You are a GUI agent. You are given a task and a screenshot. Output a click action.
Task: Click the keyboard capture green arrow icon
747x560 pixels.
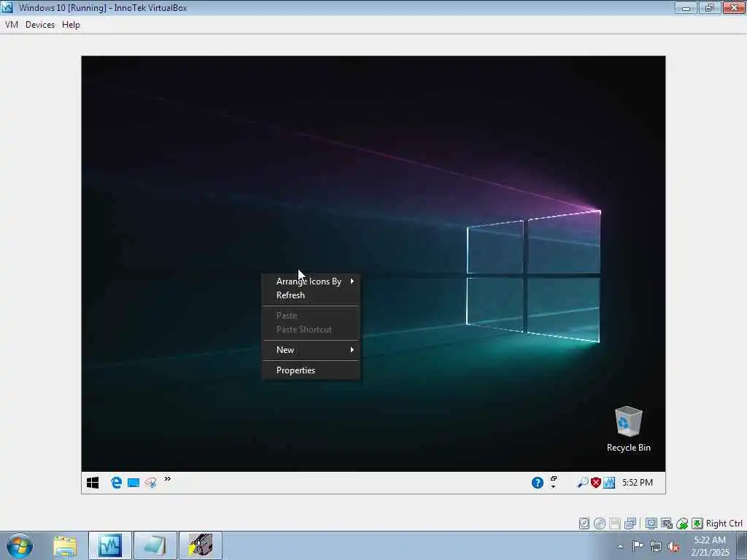click(697, 524)
